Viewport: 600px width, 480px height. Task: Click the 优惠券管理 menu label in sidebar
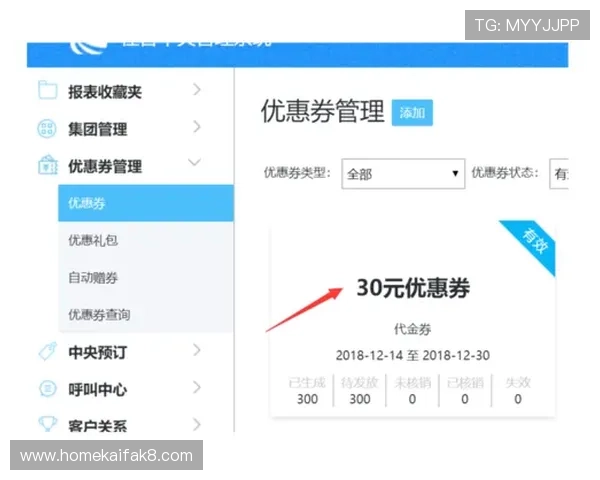105,167
